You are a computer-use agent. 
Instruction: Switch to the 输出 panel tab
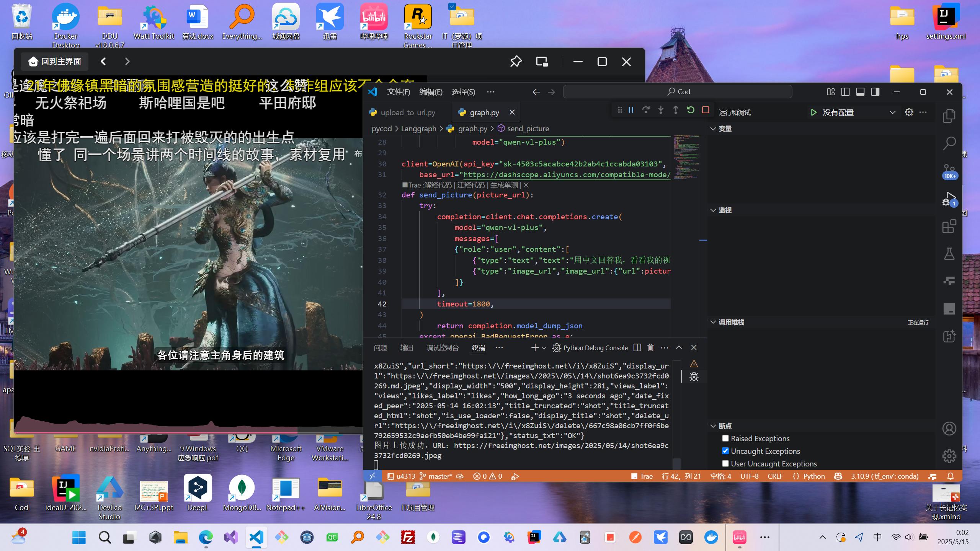(406, 347)
